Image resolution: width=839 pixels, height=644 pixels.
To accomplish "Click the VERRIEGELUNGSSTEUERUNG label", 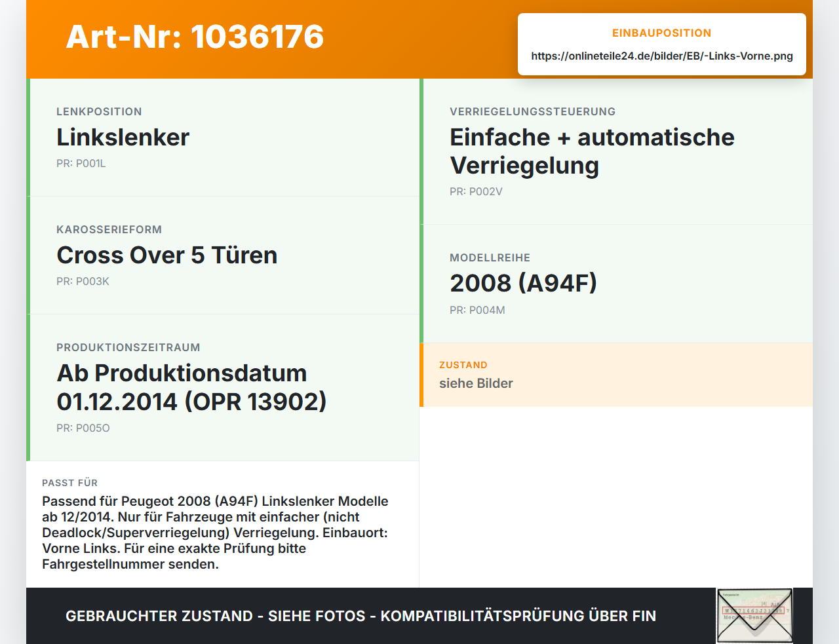I will tap(532, 112).
